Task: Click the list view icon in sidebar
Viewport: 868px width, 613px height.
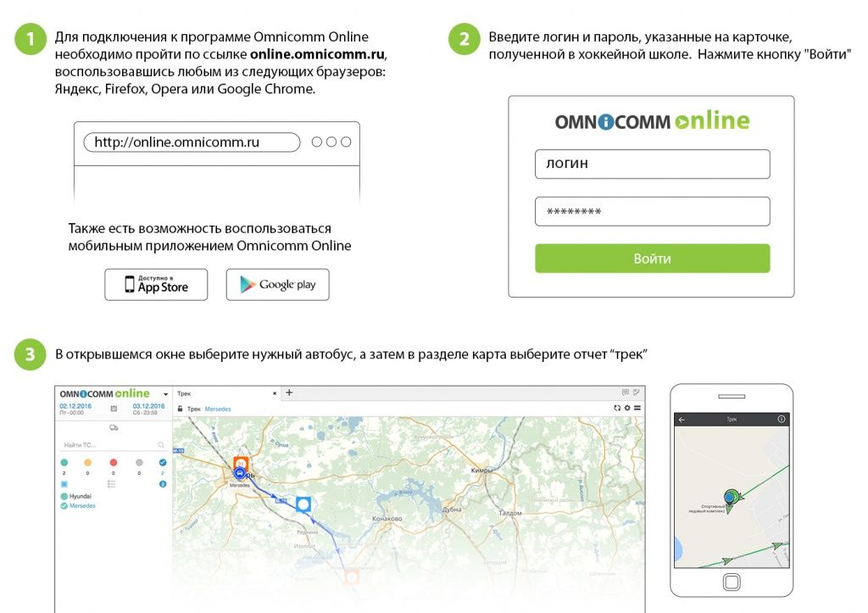Action: (111, 484)
